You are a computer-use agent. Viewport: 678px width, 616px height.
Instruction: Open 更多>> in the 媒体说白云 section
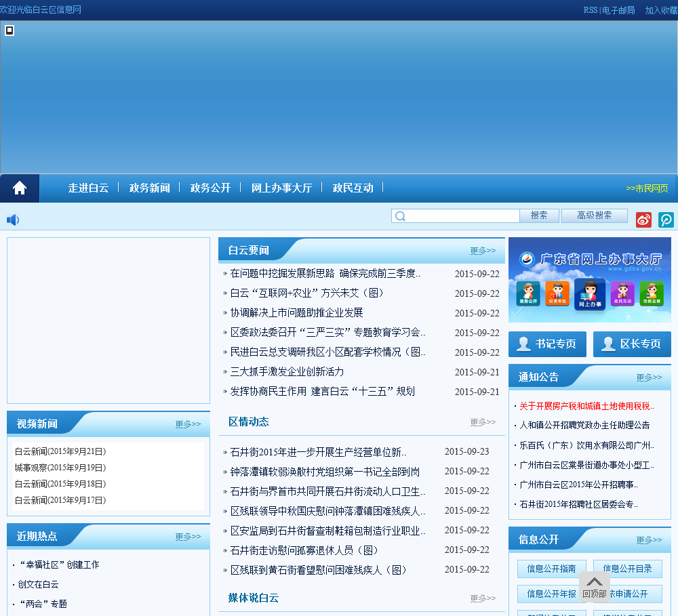[483, 598]
